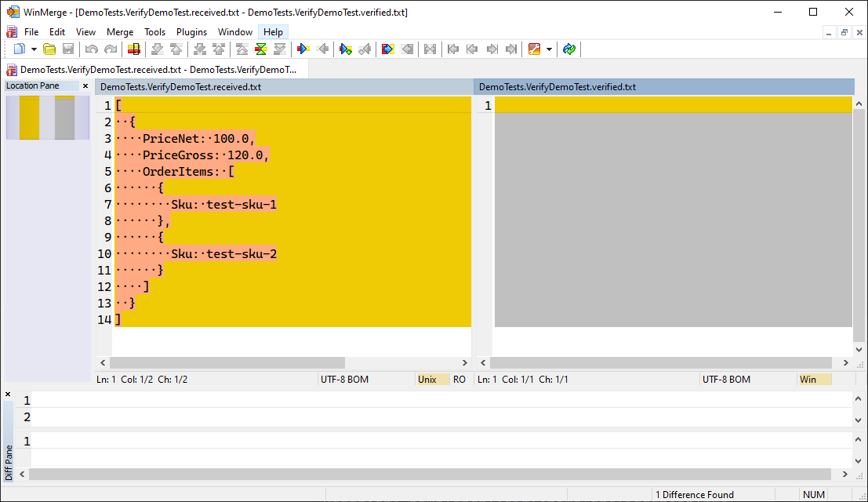This screenshot has height=502, width=868.
Task: Open the Plugins menu
Action: (191, 32)
